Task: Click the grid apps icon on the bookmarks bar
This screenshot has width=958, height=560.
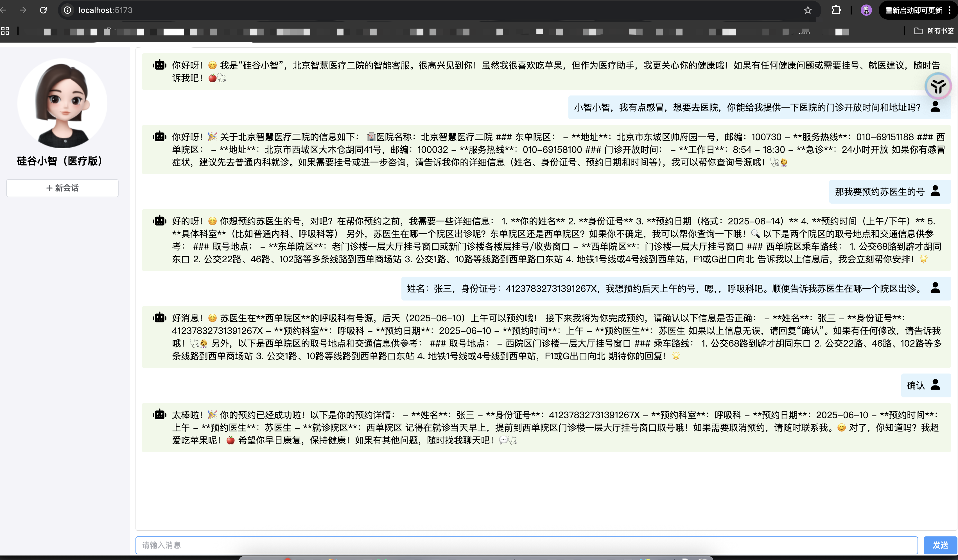Action: coord(5,31)
